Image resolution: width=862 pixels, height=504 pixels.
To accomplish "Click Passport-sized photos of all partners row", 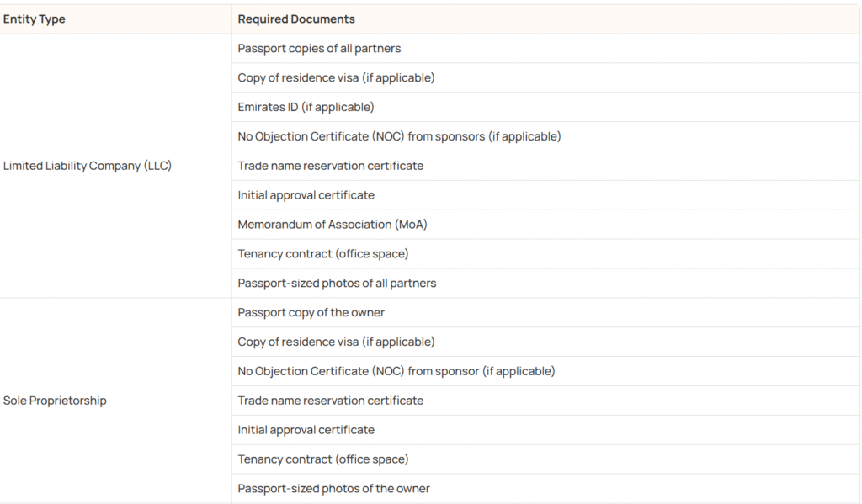I will (545, 283).
